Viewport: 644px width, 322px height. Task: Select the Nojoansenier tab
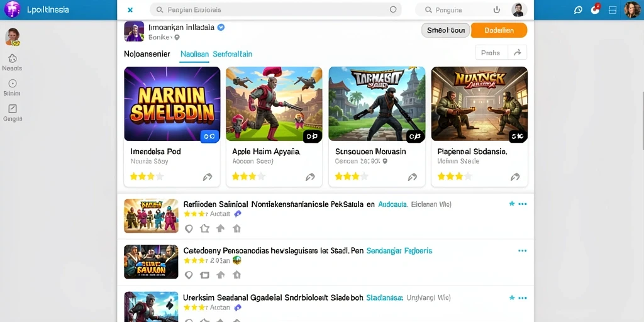(x=147, y=54)
